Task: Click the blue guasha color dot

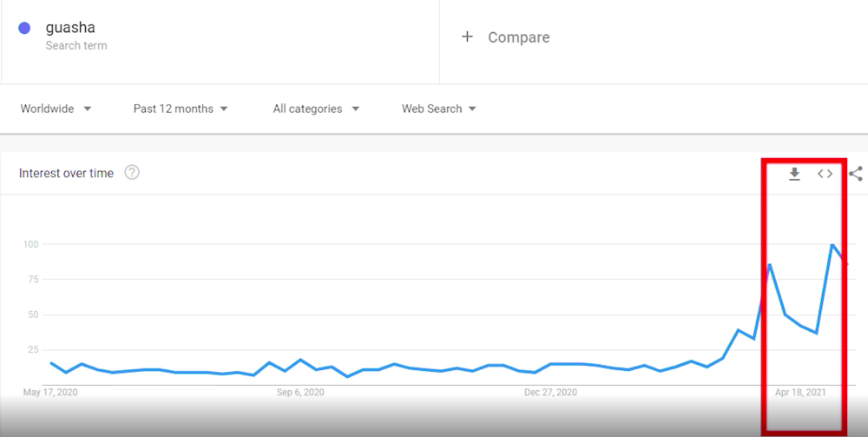Action: (24, 28)
